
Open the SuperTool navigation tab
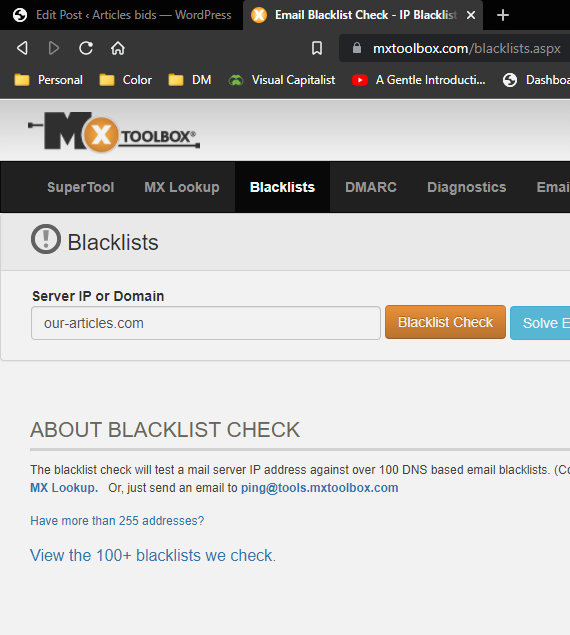81,187
